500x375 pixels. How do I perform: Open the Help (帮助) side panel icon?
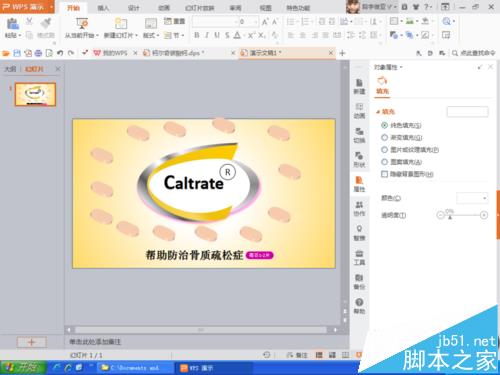pos(359,306)
